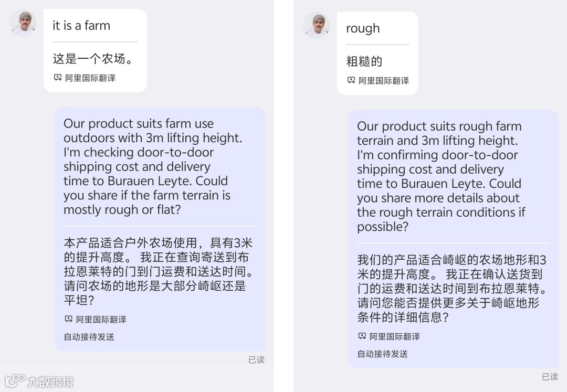Click 阿里国际翻译 label under "it is a farm"
The image size is (567, 392).
point(90,78)
